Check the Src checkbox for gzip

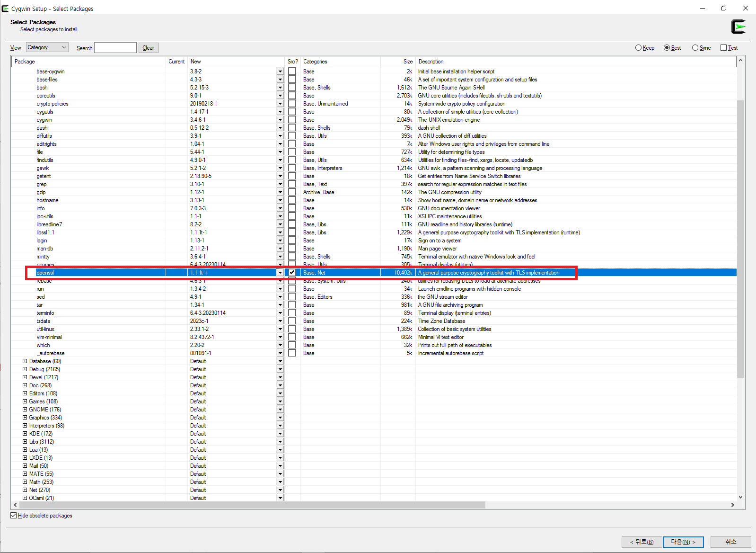(x=292, y=192)
